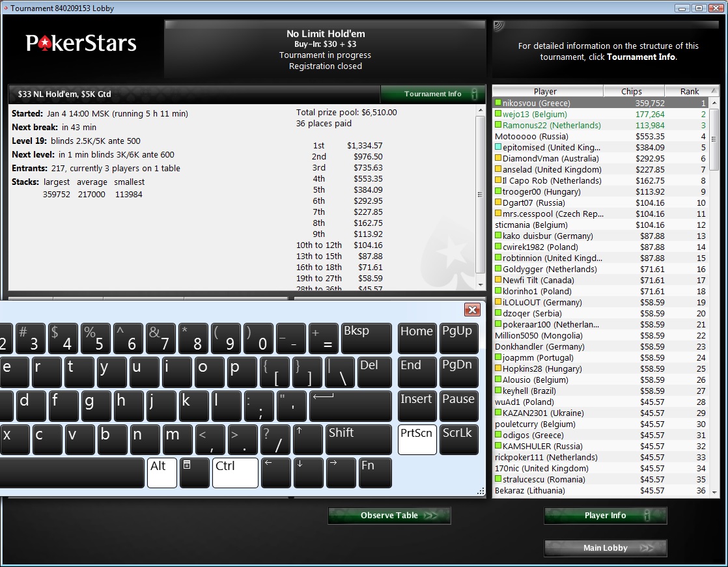Select player Bekaraz (Lithuania)
This screenshot has width=728, height=567.
coord(601,490)
